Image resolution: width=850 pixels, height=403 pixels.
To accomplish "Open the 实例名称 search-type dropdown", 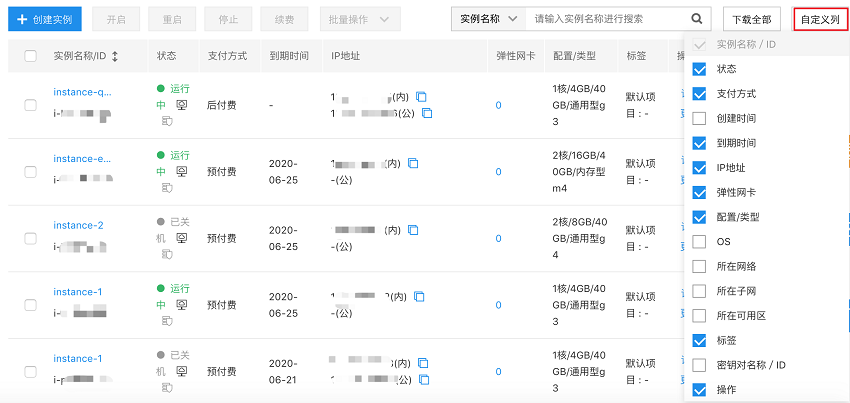I will click(x=488, y=19).
